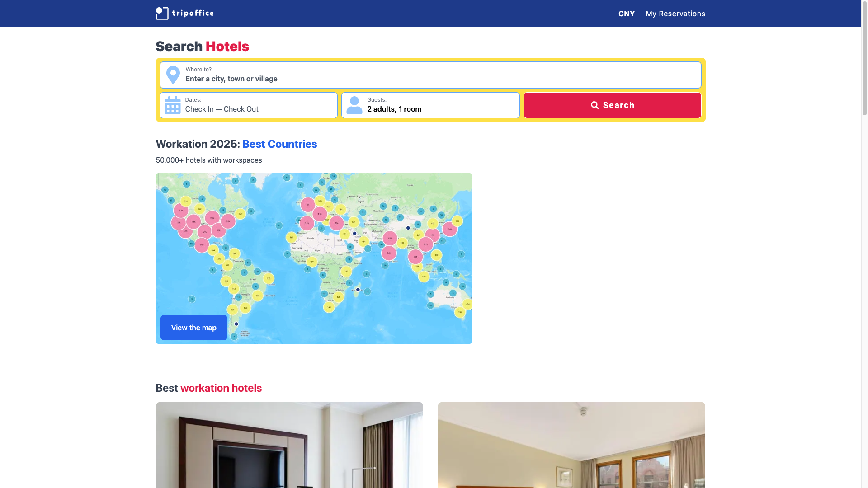Image resolution: width=868 pixels, height=488 pixels.
Task: Click the pink 986 cluster in Southeast Asia
Action: coord(415,257)
